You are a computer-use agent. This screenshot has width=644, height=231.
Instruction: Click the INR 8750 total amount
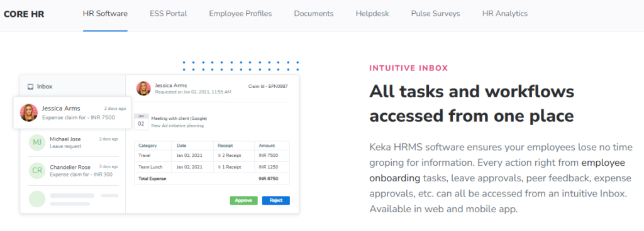pyautogui.click(x=268, y=179)
